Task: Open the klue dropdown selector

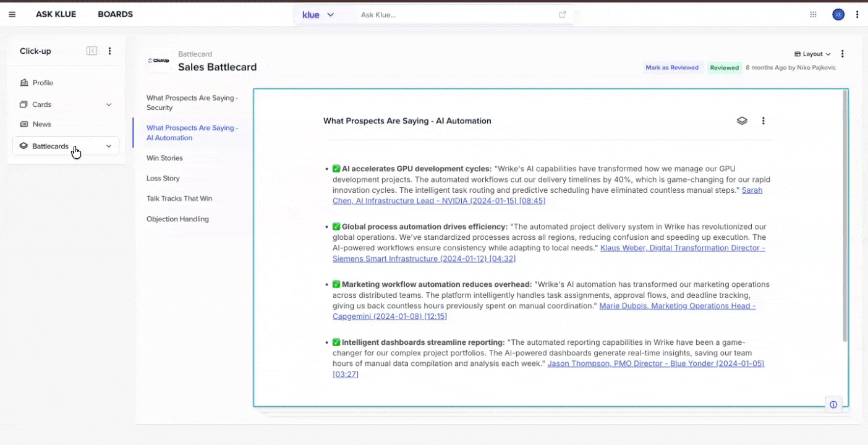Action: (x=318, y=15)
